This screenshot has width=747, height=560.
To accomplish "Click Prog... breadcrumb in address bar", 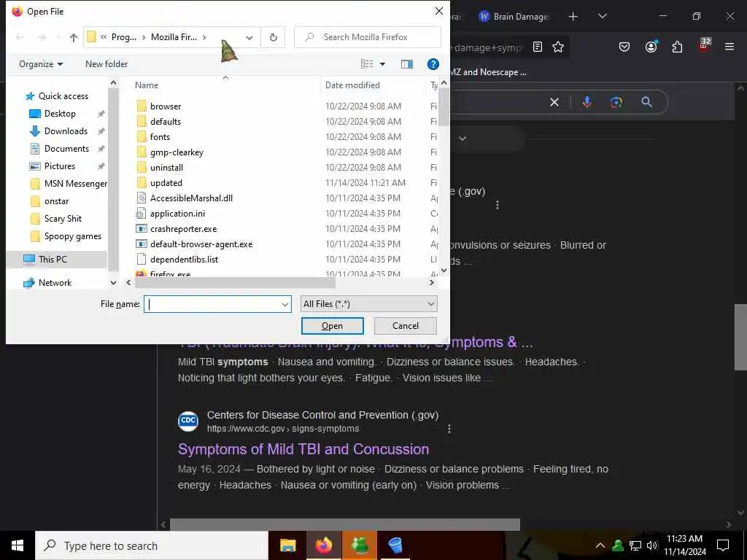I will click(124, 37).
